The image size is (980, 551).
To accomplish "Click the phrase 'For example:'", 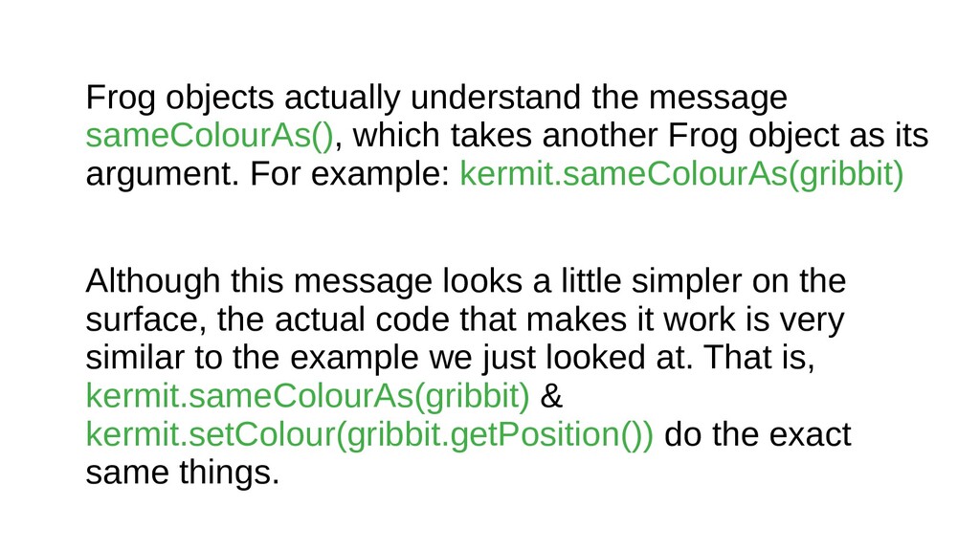I will (350, 174).
